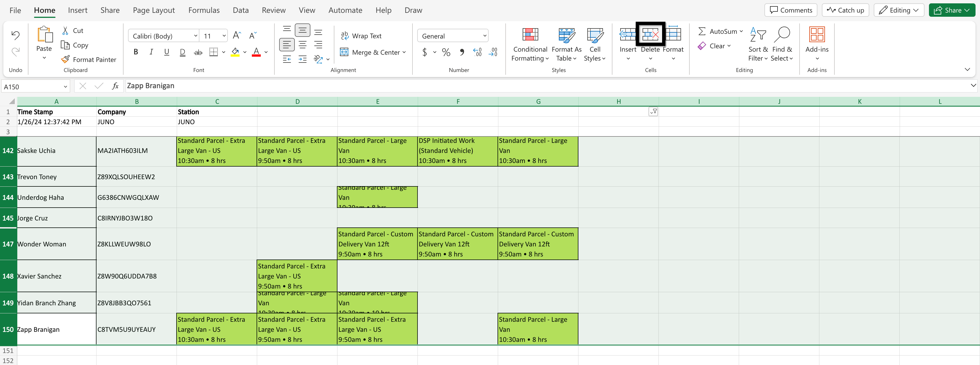This screenshot has width=980, height=365.
Task: Open the Name Box dropdown arrow
Action: click(66, 87)
